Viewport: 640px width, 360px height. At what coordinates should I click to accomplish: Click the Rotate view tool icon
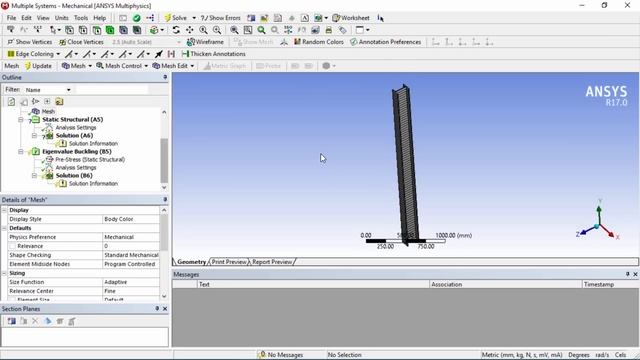click(176, 30)
